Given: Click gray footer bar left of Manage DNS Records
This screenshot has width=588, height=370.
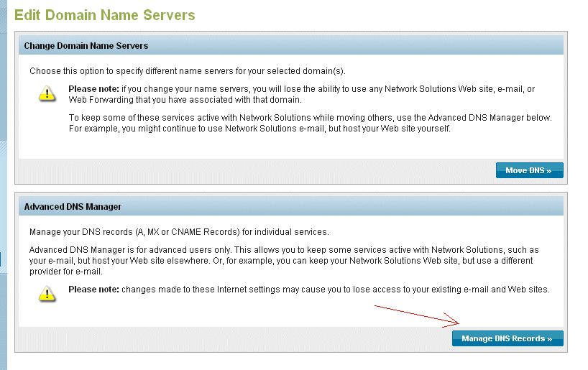Looking at the screenshot, I should pos(230,338).
